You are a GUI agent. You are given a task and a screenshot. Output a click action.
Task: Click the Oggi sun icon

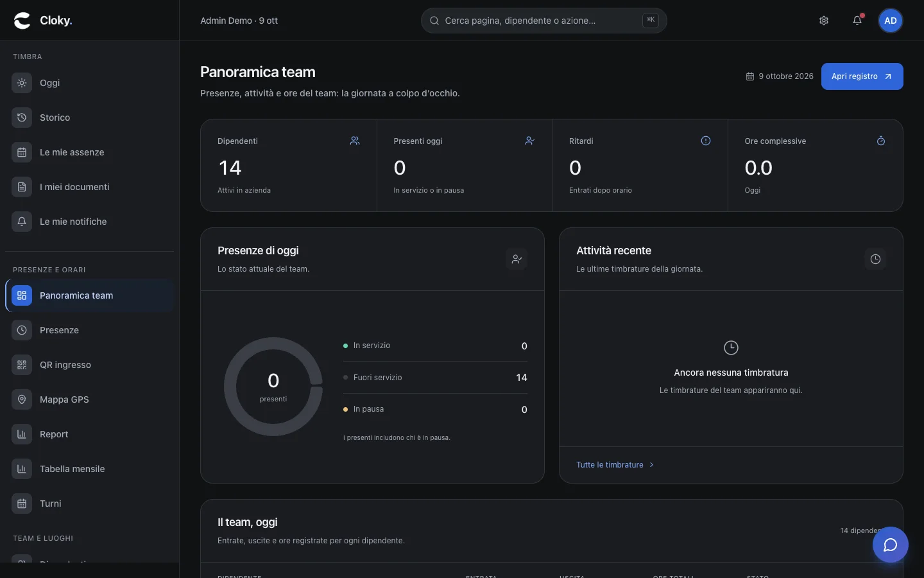pyautogui.click(x=22, y=83)
